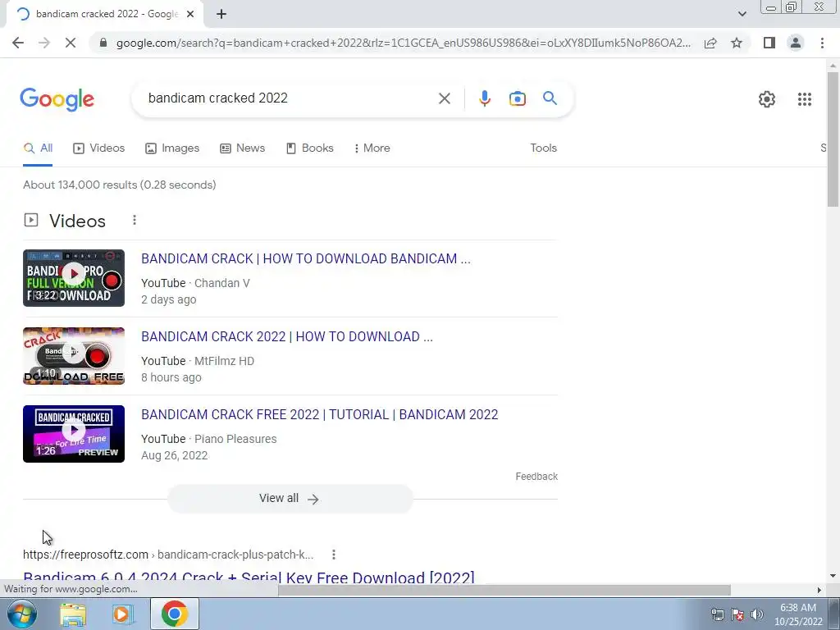Screen dimensions: 840x630
Task: Open the media player taskbar icon
Action: [x=122, y=614]
